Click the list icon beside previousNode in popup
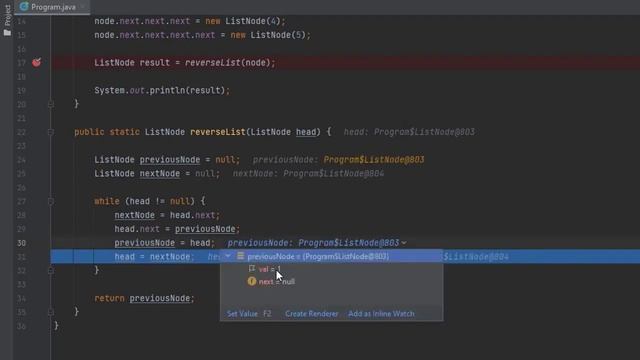 point(240,256)
